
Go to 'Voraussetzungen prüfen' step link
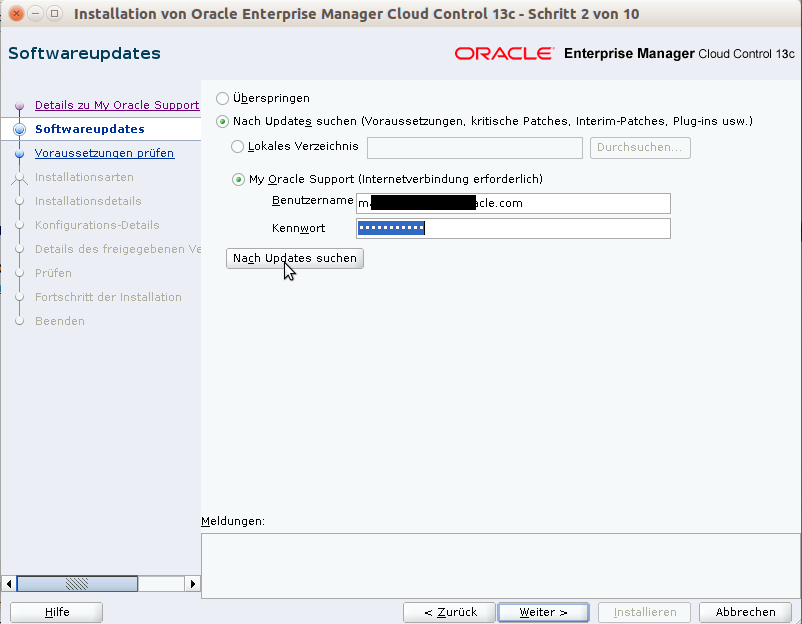104,153
